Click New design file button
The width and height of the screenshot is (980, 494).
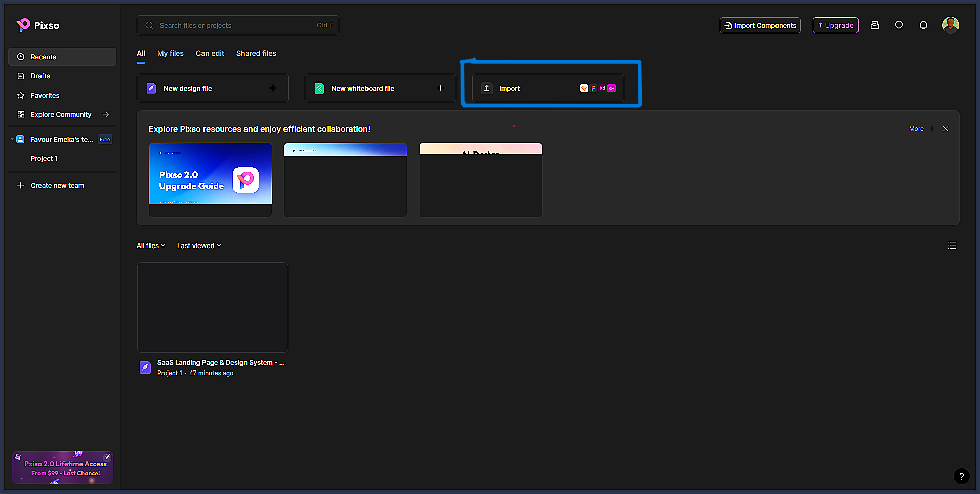coord(213,88)
